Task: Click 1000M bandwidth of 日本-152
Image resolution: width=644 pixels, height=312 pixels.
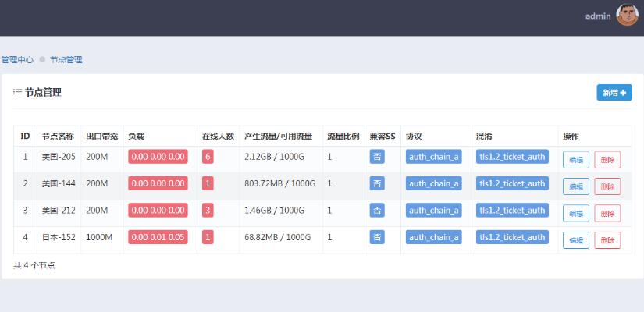Action: (99, 237)
